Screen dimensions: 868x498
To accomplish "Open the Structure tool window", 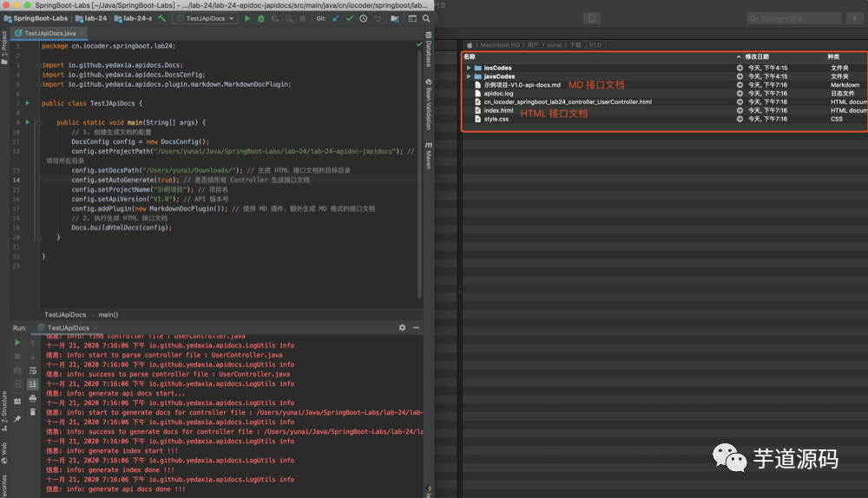I will click(x=4, y=410).
